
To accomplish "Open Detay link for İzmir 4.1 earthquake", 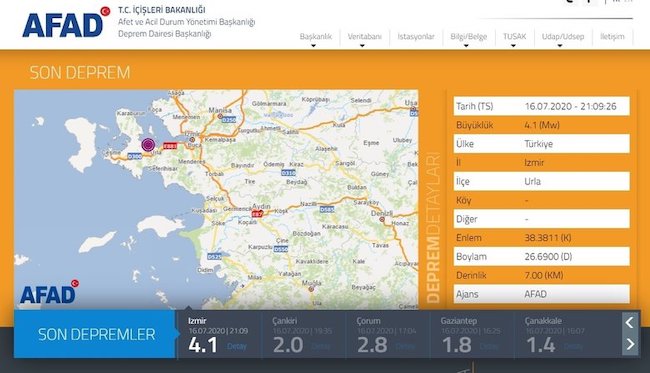I will (237, 346).
